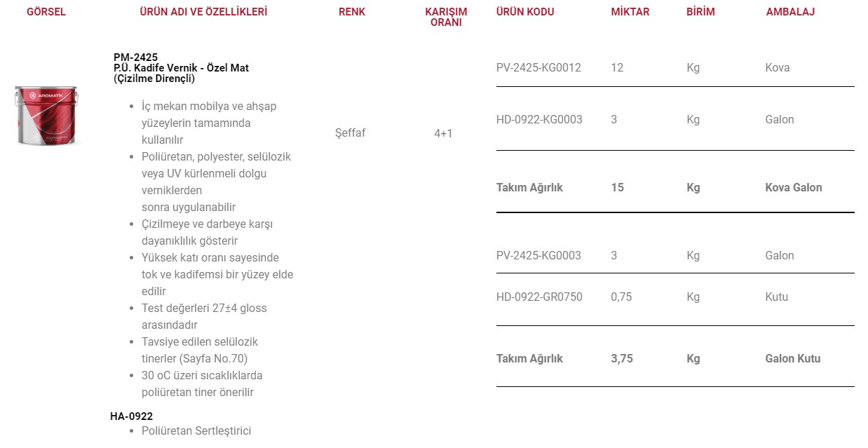Click the Şeffaf color value
Image resolution: width=868 pixels, height=448 pixels.
(x=351, y=133)
